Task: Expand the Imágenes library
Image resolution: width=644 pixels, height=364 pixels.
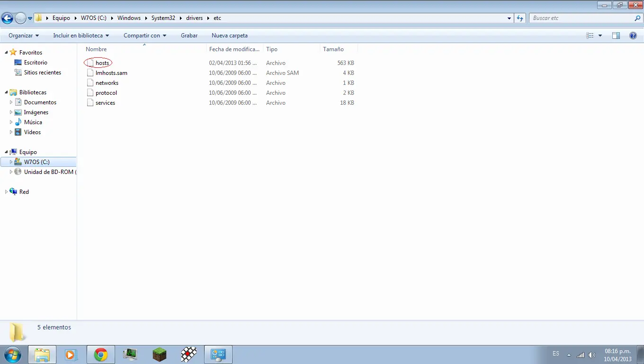Action: coord(11,112)
